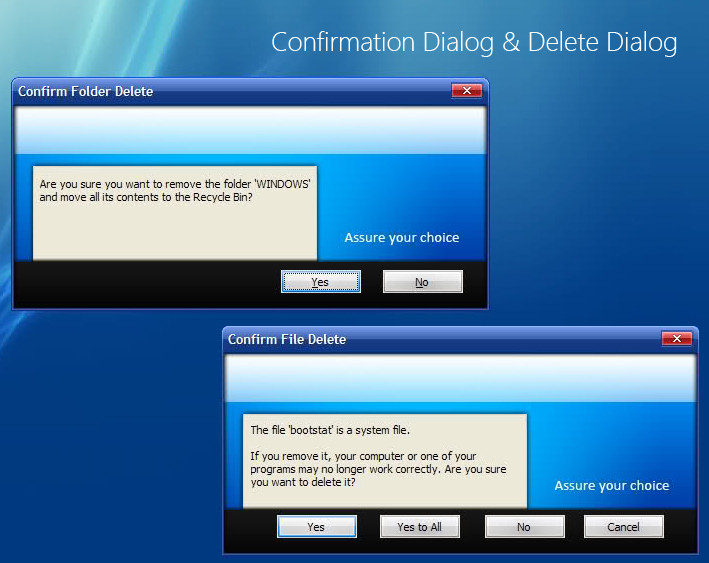Cancel the file delete dialog

[x=624, y=526]
